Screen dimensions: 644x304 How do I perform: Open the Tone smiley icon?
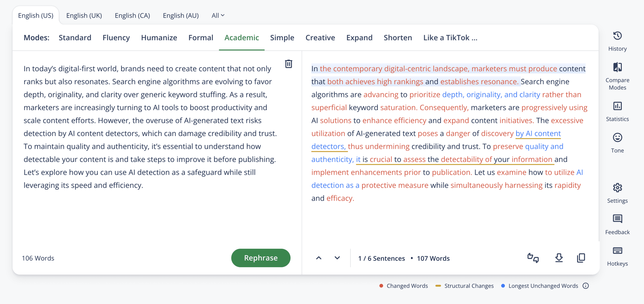(617, 138)
